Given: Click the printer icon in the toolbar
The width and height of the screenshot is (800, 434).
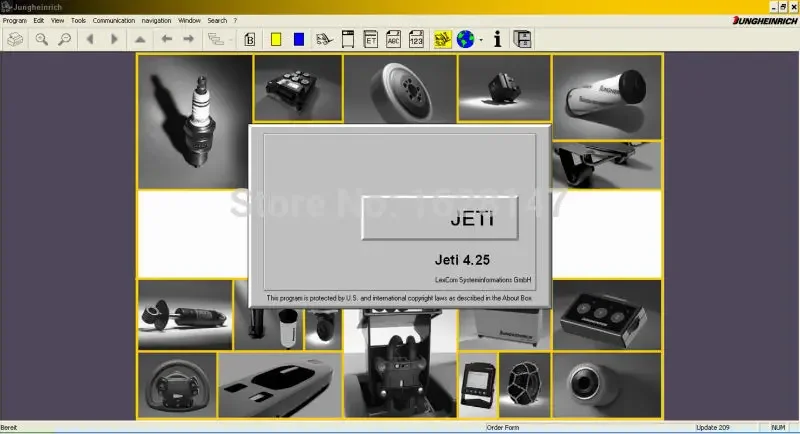Looking at the screenshot, I should click(x=16, y=39).
